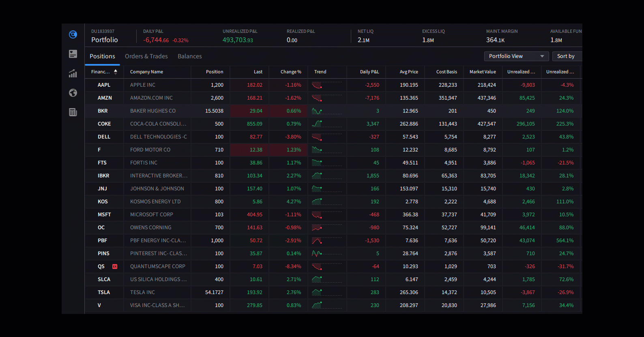Sort by Avg Price column header
This screenshot has width=644, height=337.
coord(409,72)
